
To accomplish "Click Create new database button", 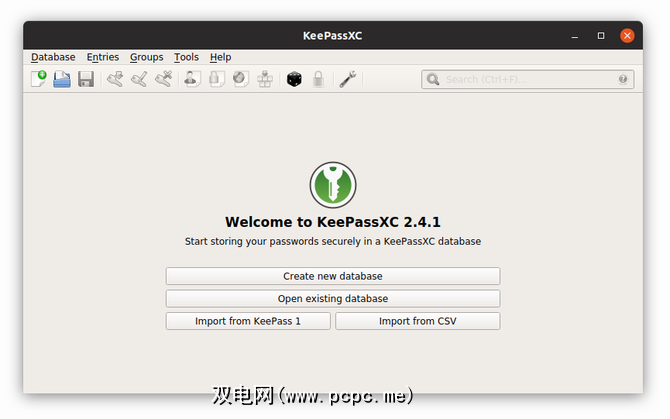I will coord(333,276).
